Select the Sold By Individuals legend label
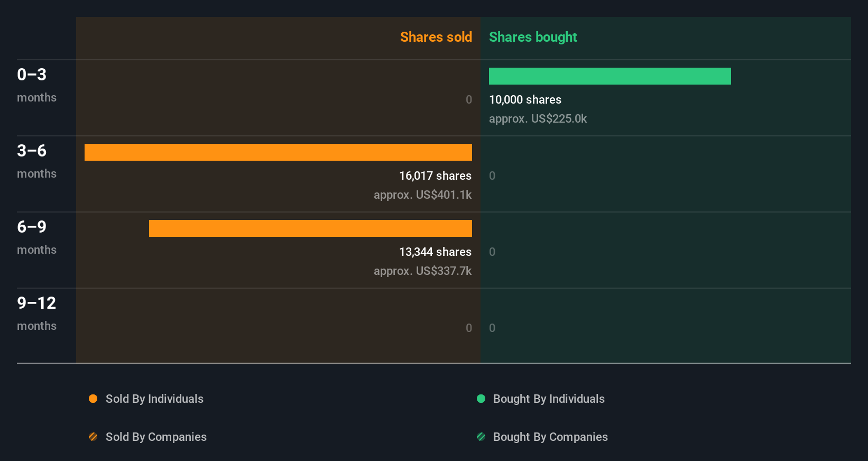This screenshot has width=868, height=461. pos(154,399)
